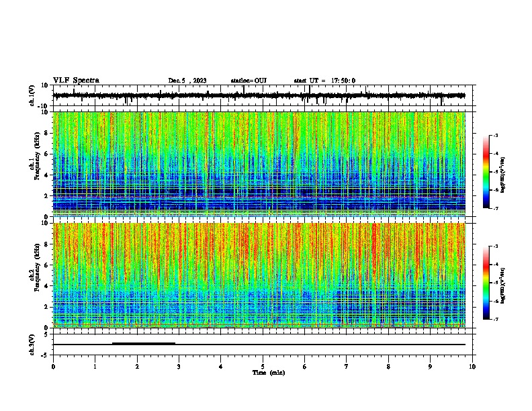The height and width of the screenshot is (411, 532).
Task: Click time axis tick label "0"
Action: click(x=53, y=367)
